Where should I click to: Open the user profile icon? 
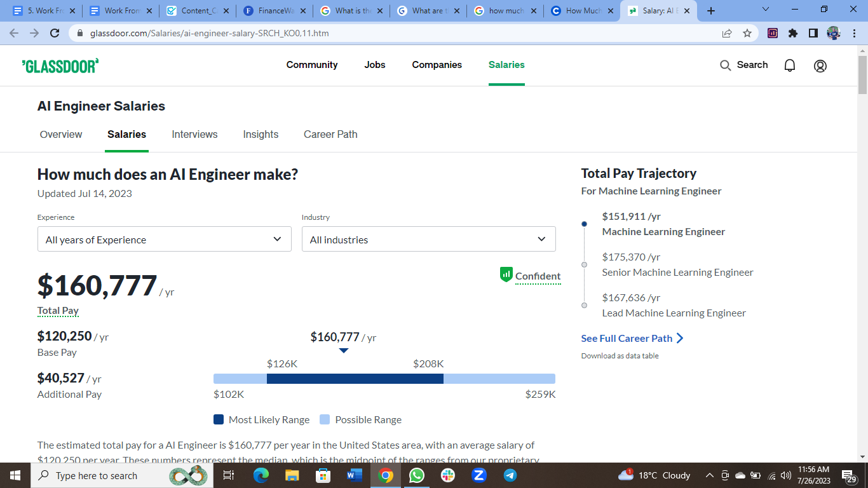(x=820, y=65)
